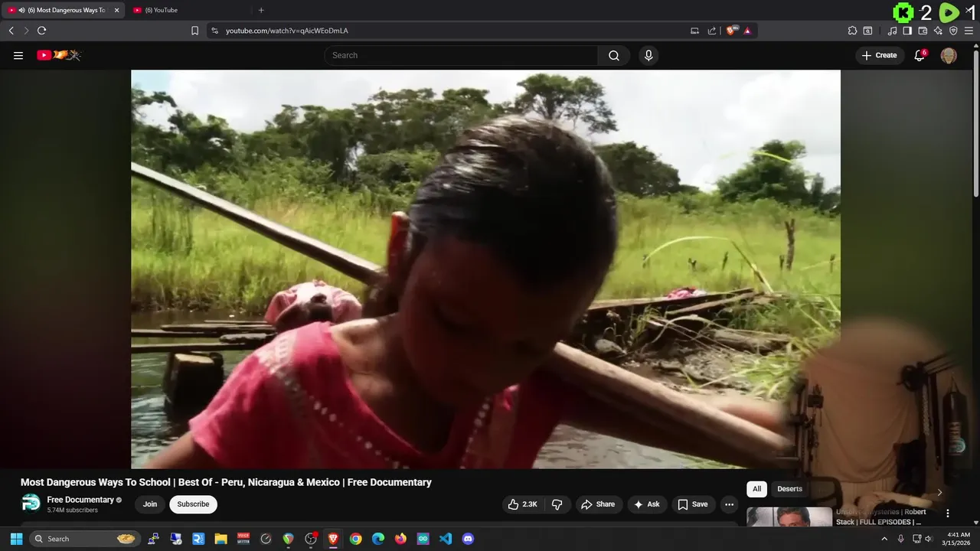Go back in browser history
The width and height of the screenshot is (980, 551).
click(x=11, y=31)
